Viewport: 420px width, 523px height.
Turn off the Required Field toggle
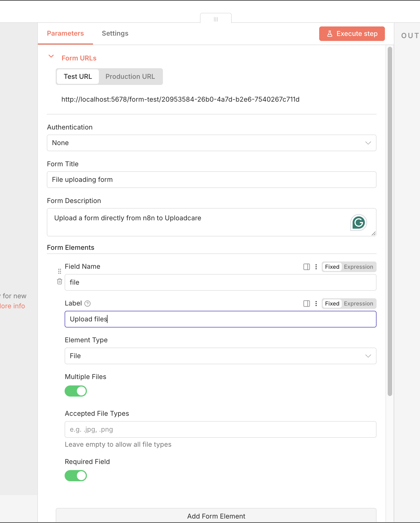(x=76, y=476)
